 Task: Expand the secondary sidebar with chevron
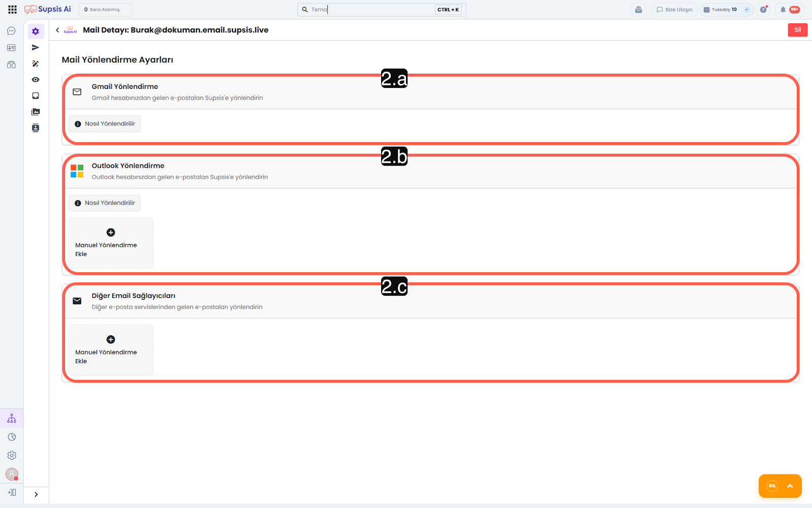click(x=36, y=494)
